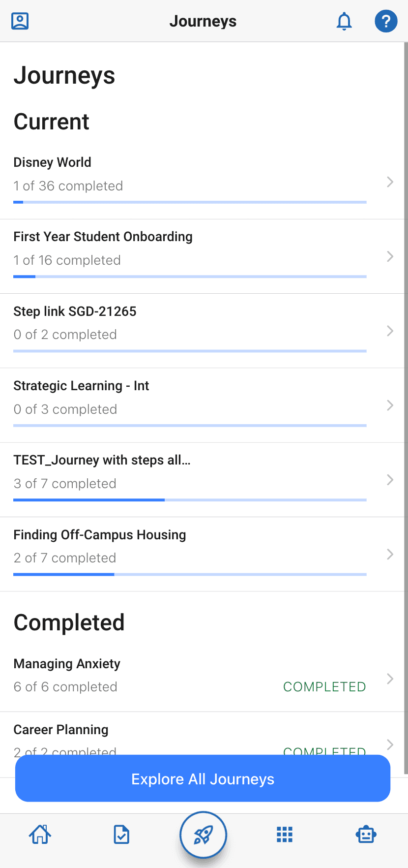Open the Career Planning journey title
The image size is (408, 868).
(61, 730)
